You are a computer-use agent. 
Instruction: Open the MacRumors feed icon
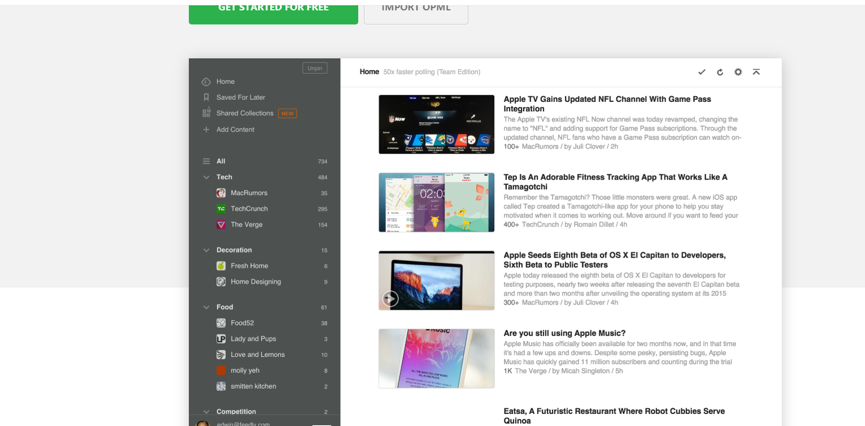(x=221, y=193)
